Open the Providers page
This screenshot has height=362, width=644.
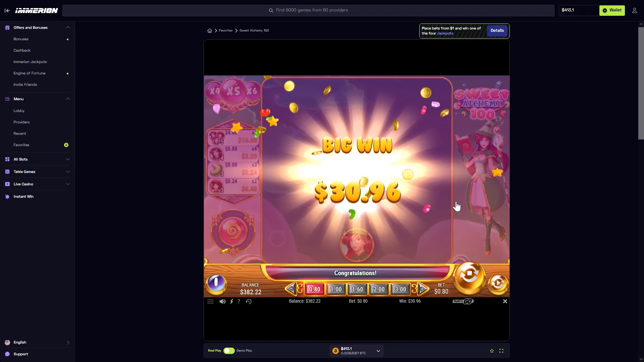(21, 122)
